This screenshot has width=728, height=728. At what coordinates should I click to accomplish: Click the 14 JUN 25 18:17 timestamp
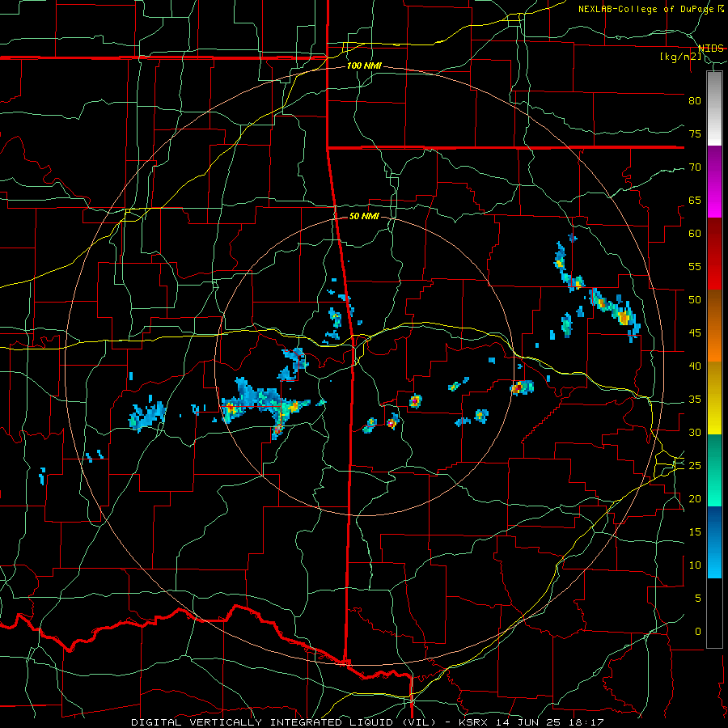coord(550,722)
